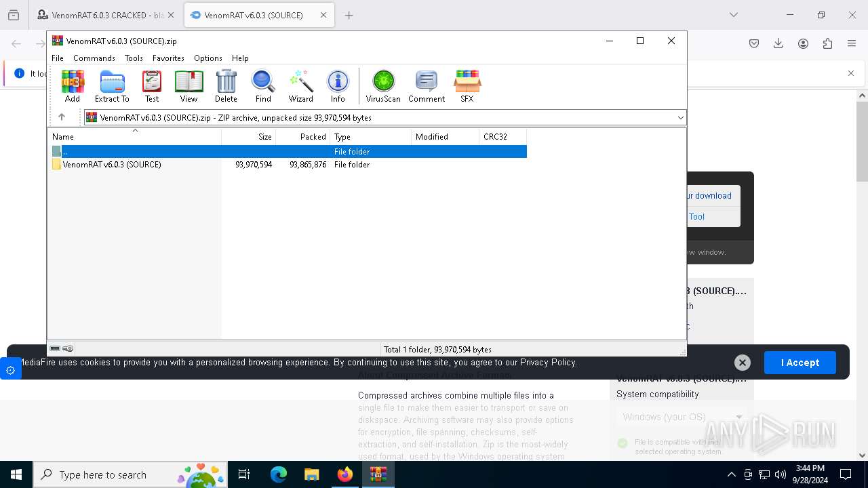Click the taskbar search box
The image size is (868, 488).
(x=130, y=474)
